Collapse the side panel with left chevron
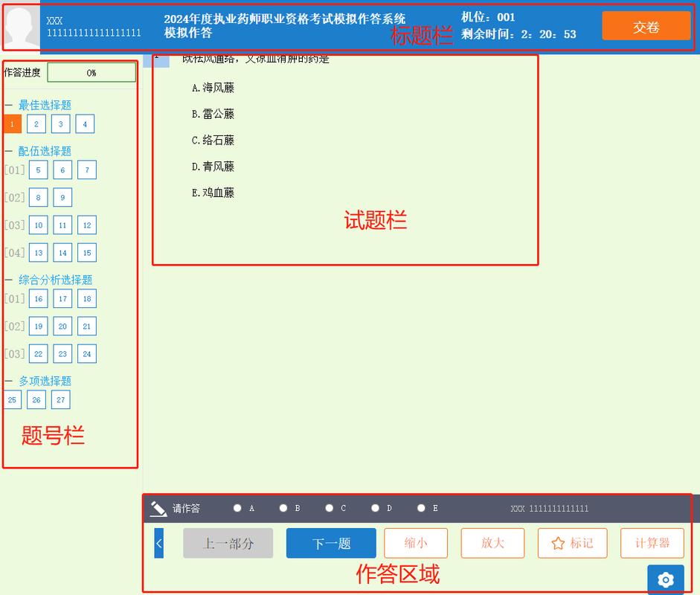 [x=159, y=543]
